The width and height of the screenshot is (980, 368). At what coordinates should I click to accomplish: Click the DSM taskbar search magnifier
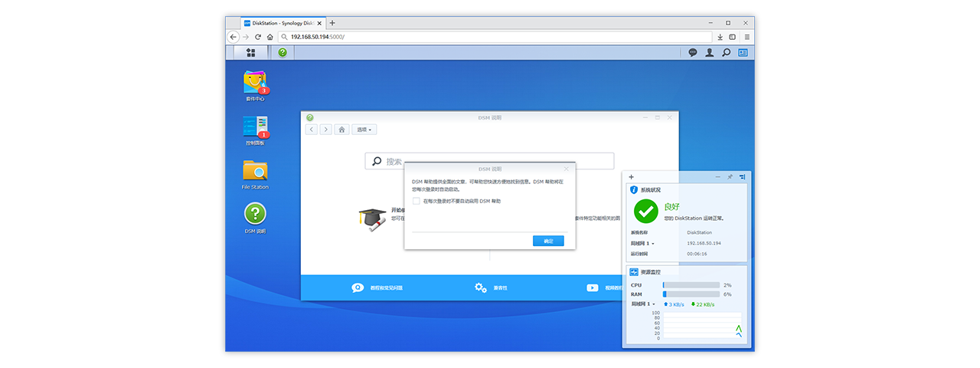point(727,52)
